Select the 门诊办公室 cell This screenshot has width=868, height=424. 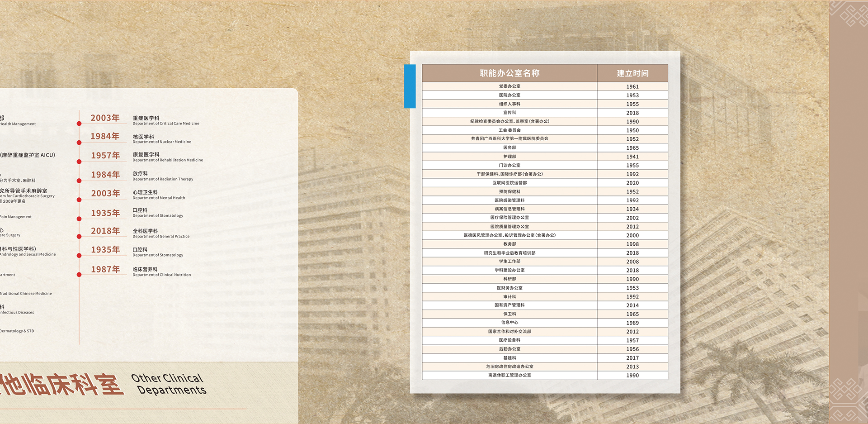[509, 165]
